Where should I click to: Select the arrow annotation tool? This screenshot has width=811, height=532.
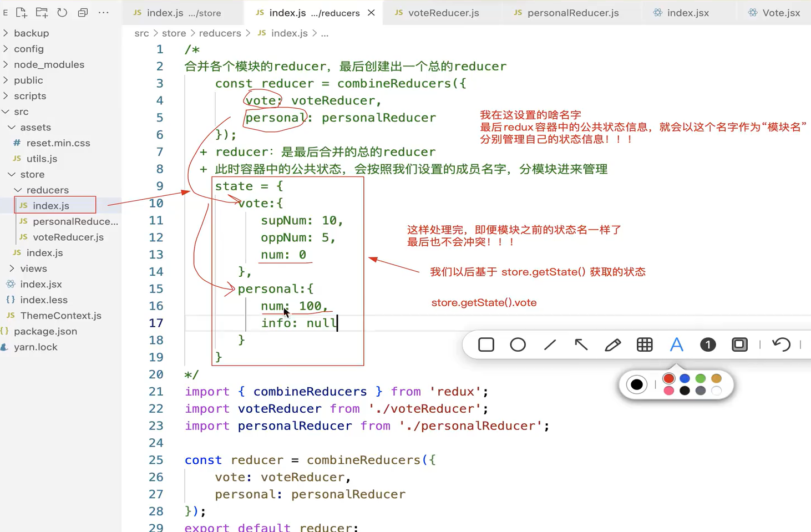pyautogui.click(x=581, y=344)
